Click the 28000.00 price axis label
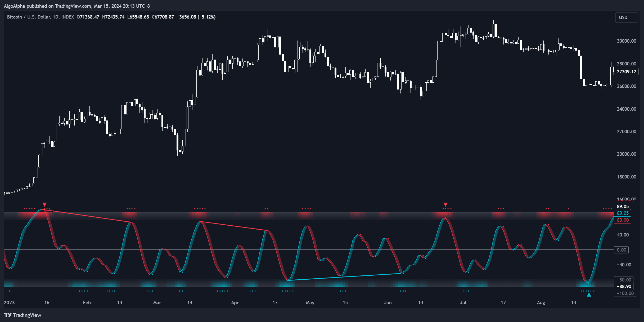This screenshot has width=644, height=322. point(627,64)
